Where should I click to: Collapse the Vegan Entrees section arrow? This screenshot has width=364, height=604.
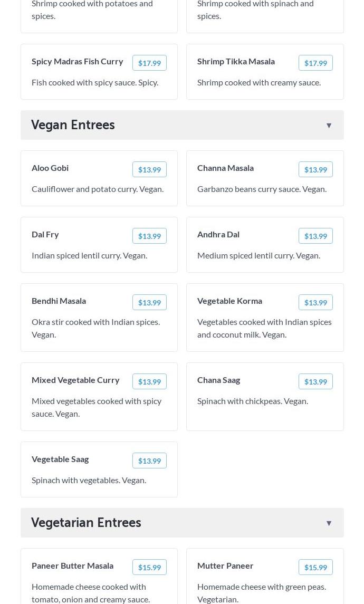tap(329, 126)
